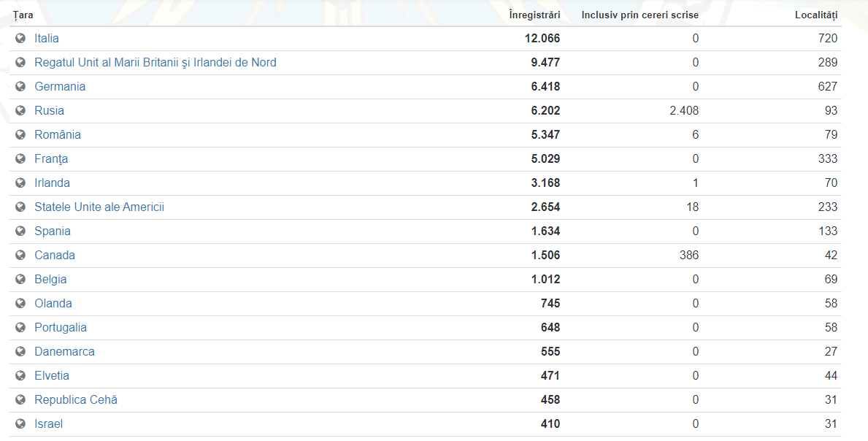Open Regatul Unit al Marii Britanii link
This screenshot has height=441, width=868.
click(x=155, y=62)
